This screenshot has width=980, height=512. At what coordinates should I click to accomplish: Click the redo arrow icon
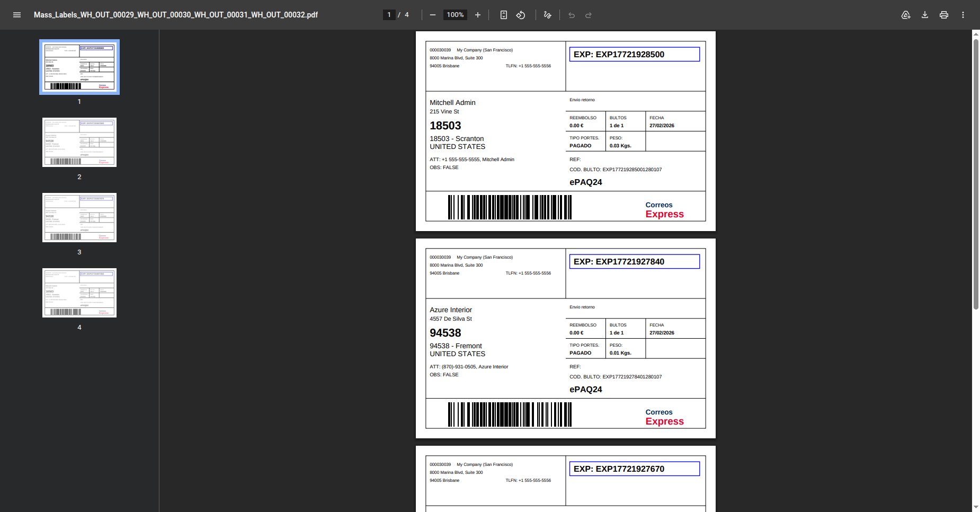[589, 15]
